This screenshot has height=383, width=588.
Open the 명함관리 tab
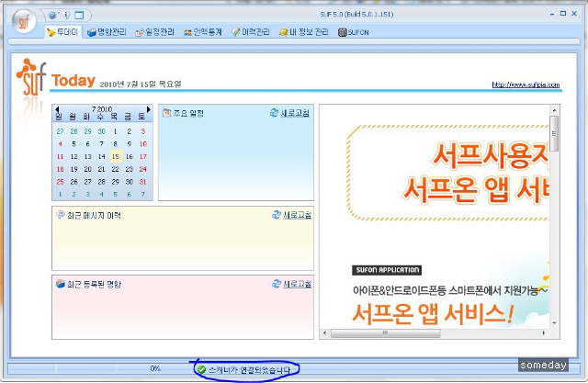point(107,32)
